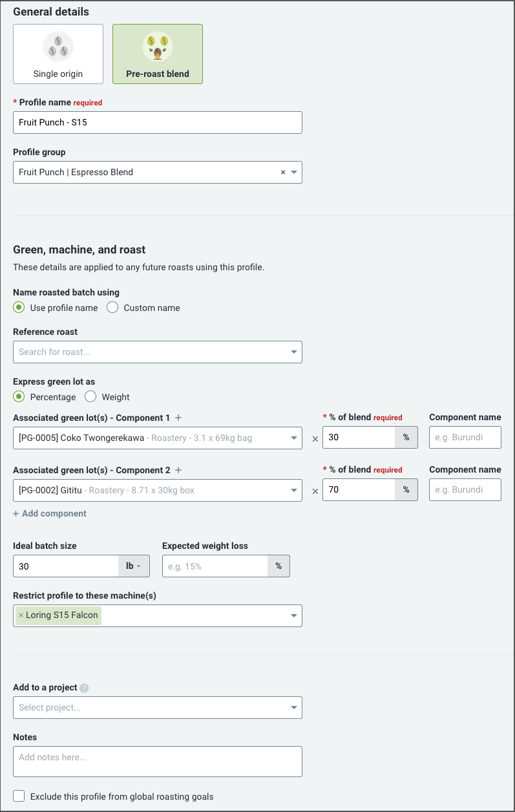Click the Profile name text field
515x812 pixels.
point(158,122)
